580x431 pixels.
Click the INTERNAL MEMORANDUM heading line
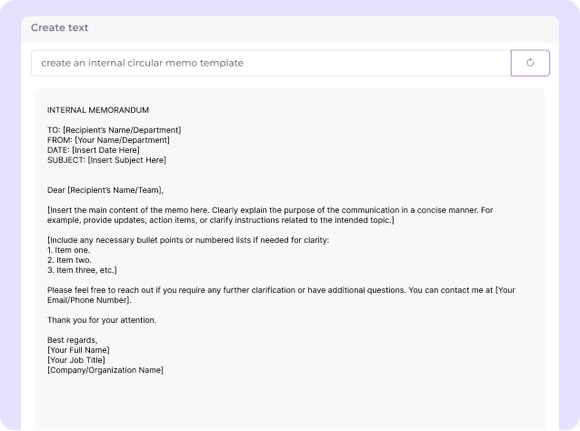[98, 110]
